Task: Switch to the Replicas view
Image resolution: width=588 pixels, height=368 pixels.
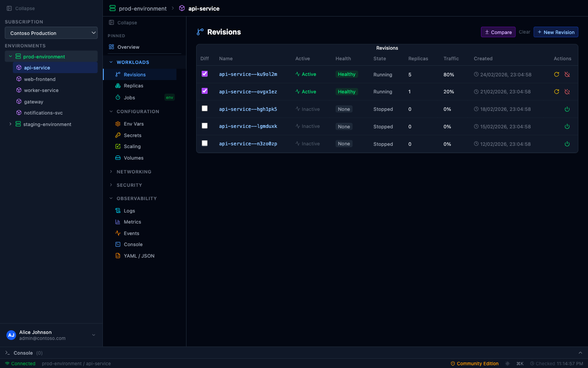Action: click(x=133, y=86)
